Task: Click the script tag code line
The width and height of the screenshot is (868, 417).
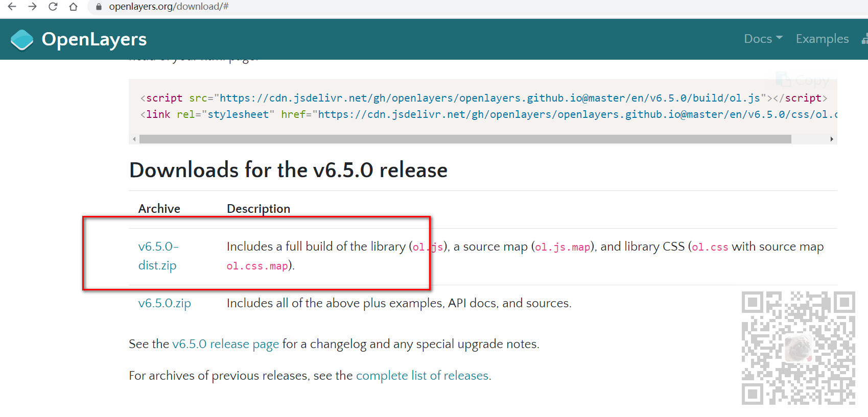Action: tap(483, 98)
